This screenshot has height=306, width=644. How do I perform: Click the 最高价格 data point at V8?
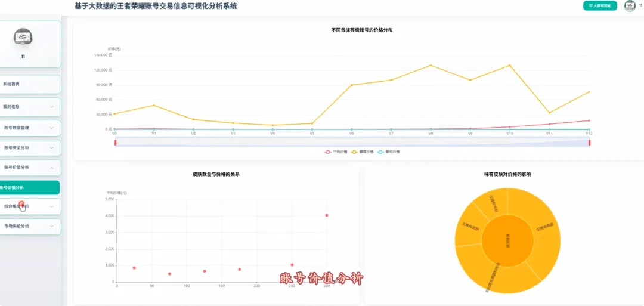click(x=431, y=65)
